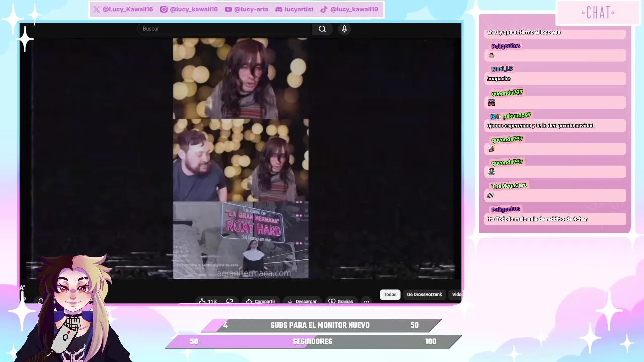
Task: Click the @lucy-arts YouTube handle
Action: pyautogui.click(x=251, y=9)
